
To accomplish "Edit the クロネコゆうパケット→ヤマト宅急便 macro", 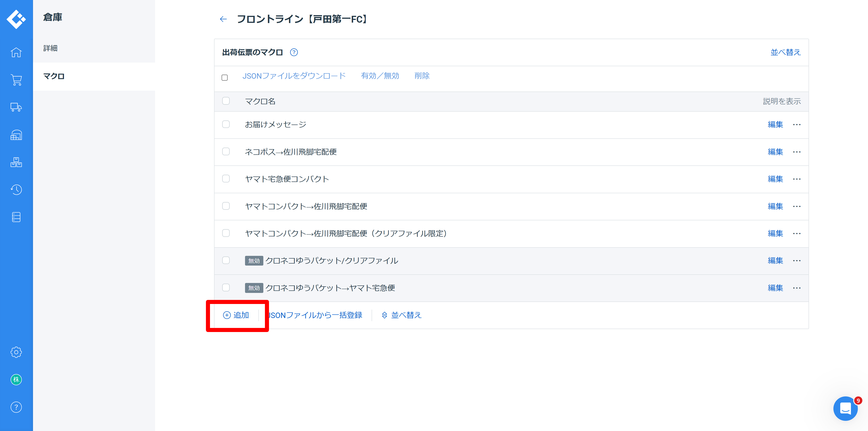I will (x=775, y=288).
